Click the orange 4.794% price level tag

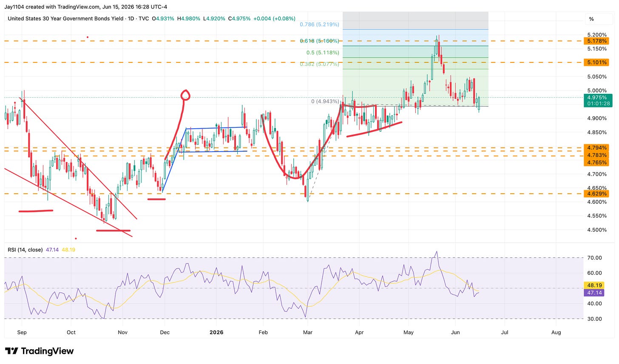click(x=597, y=148)
